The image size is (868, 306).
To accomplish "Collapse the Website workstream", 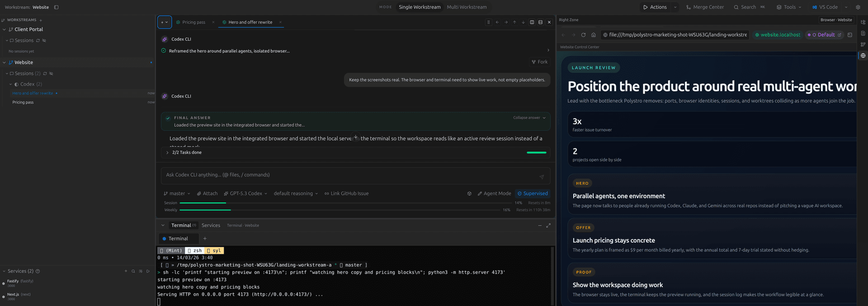I will (x=4, y=62).
